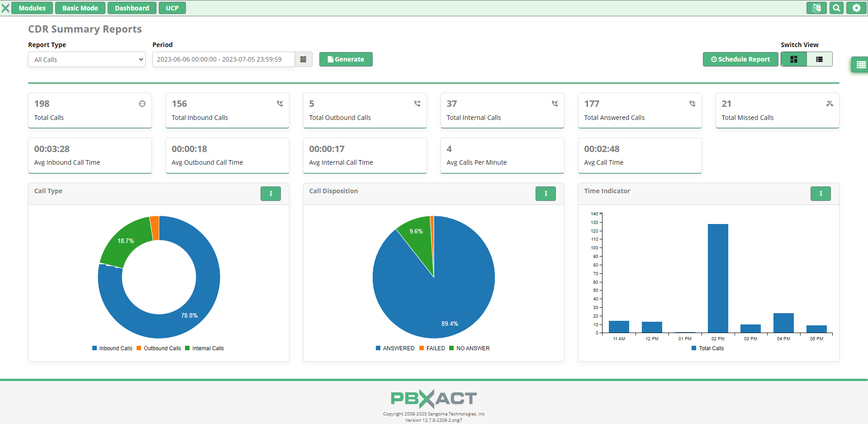868x424 pixels.
Task: Open the Time Indicator chart options menu
Action: point(821,194)
